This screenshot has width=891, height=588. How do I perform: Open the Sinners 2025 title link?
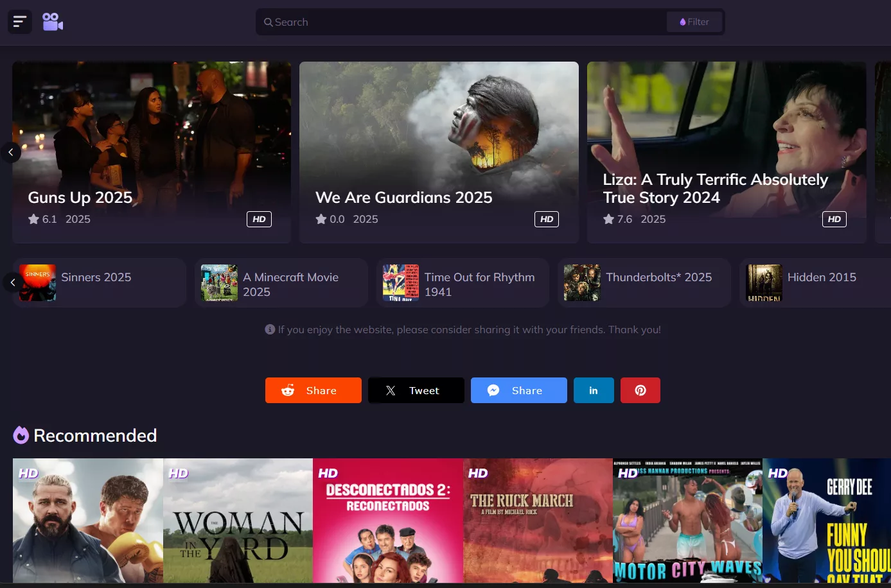pos(96,277)
